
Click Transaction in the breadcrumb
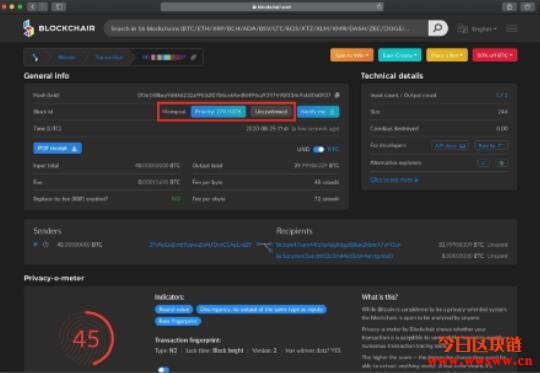[109, 57]
